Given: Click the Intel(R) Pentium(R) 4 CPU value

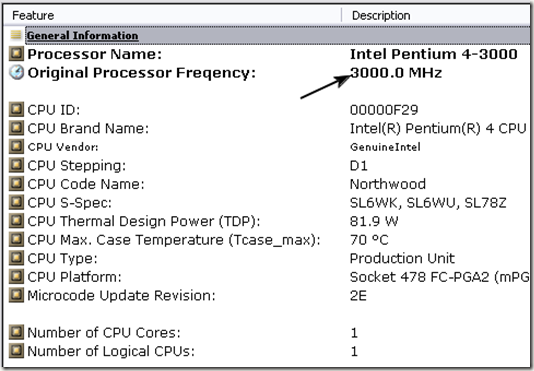Looking at the screenshot, I should click(x=438, y=128).
